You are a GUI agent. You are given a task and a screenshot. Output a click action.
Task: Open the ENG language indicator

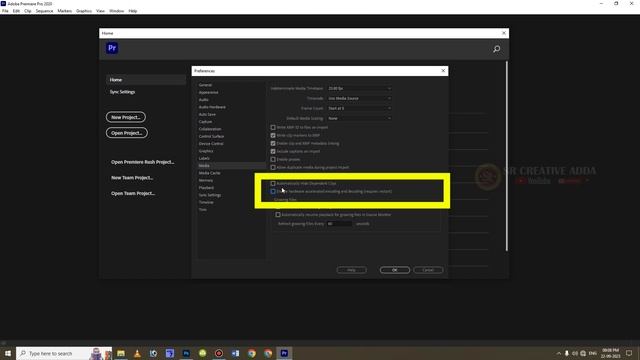point(593,353)
